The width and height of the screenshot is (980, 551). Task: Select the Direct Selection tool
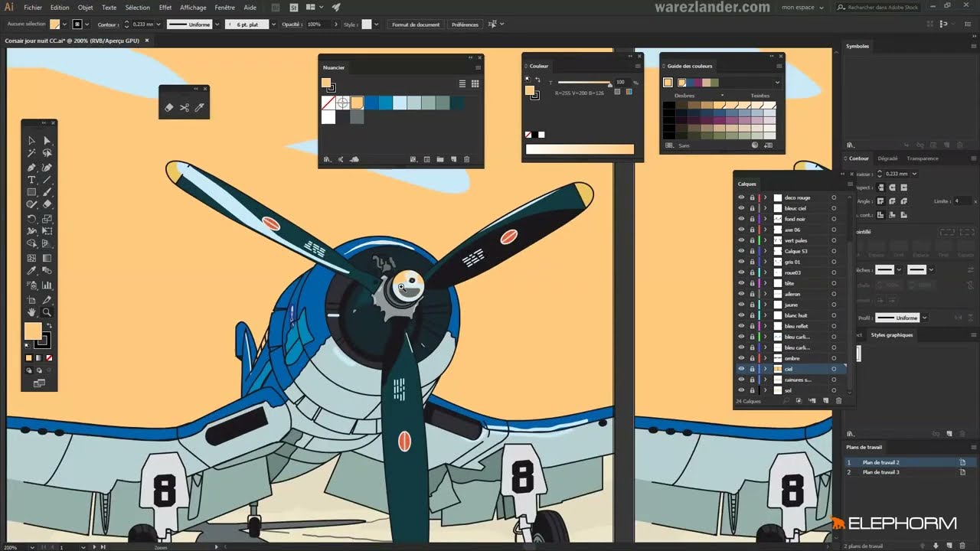tap(47, 141)
